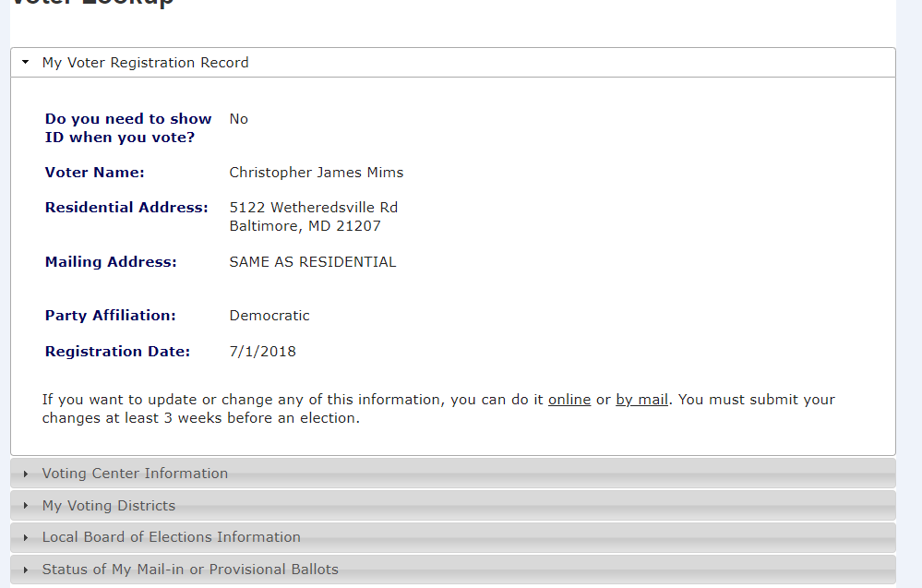Expand the My Voting Districts arrow
This screenshot has height=588, width=922.
click(x=25, y=505)
